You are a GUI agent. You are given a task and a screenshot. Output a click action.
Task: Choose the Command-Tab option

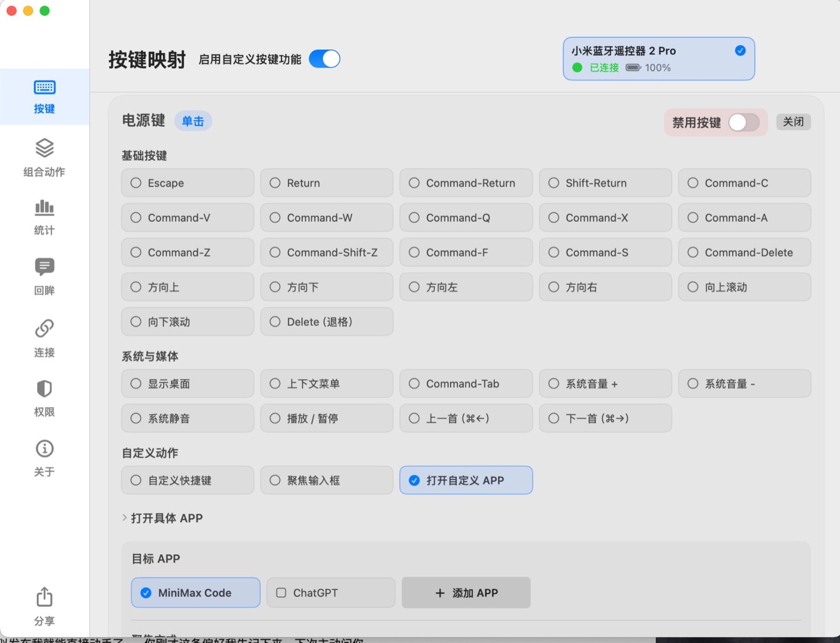[x=466, y=383]
